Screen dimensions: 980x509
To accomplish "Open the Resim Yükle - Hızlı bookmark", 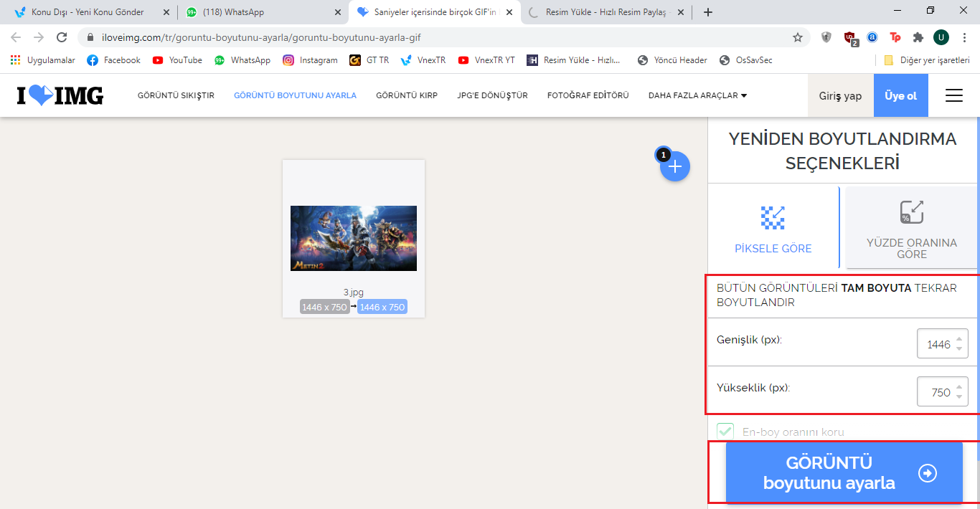I will click(x=573, y=60).
